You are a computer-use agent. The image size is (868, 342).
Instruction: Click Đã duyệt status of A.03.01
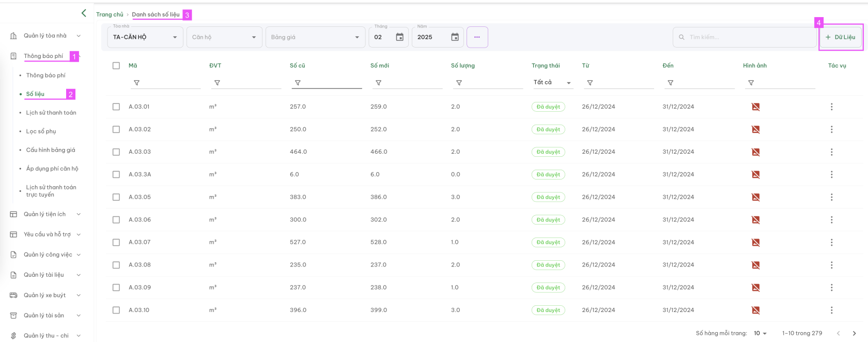[548, 107]
